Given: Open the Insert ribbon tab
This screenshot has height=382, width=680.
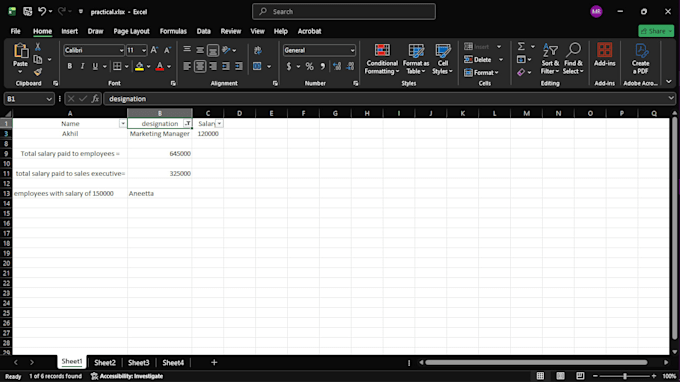Looking at the screenshot, I should (69, 31).
